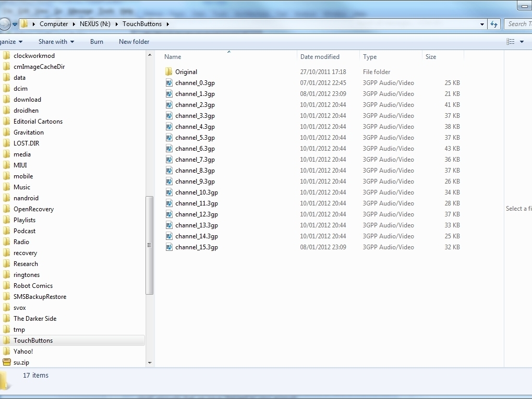
Task: Click the change view icon
Action: (510, 41)
